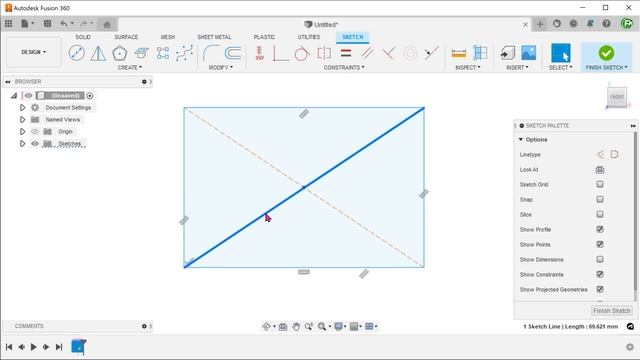Switch to the SURFACE tab

pos(126,37)
